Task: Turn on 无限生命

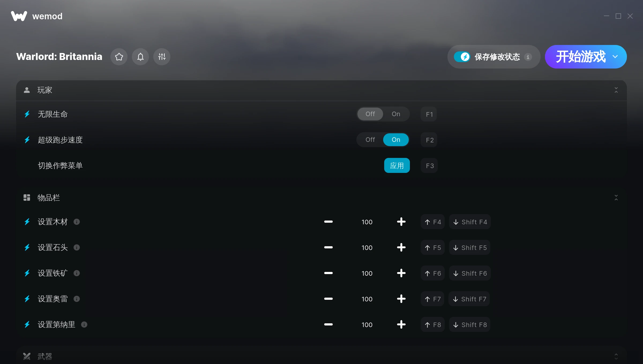Action: 396,114
